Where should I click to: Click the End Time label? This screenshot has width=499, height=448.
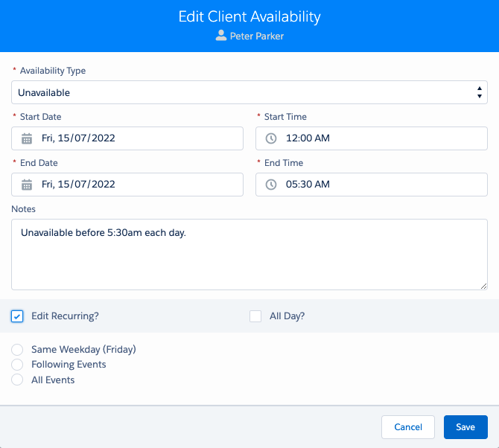tap(284, 163)
